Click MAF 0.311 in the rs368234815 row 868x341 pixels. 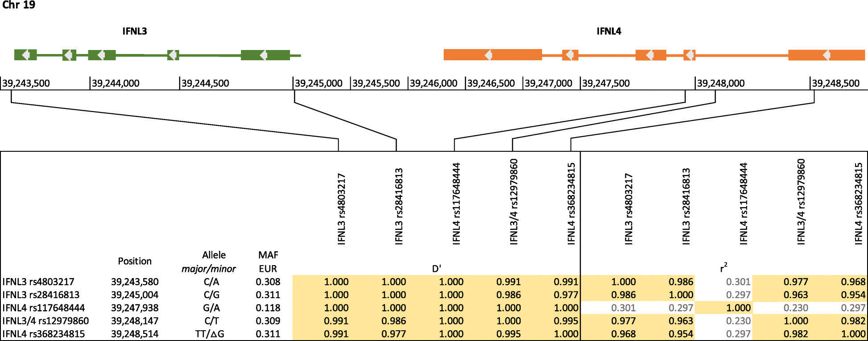coord(268,334)
